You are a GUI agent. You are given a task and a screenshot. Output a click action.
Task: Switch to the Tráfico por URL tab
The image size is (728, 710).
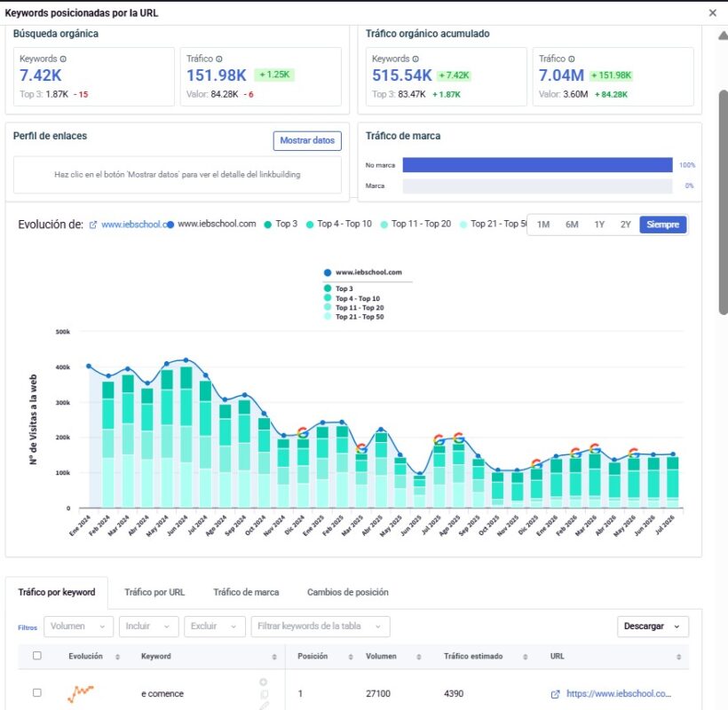click(154, 592)
